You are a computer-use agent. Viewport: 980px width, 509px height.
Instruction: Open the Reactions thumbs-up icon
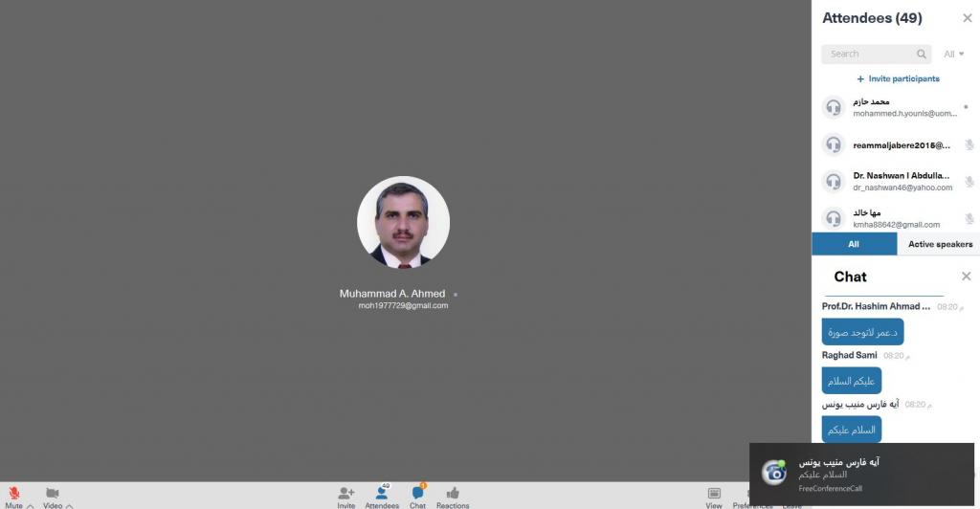click(453, 493)
